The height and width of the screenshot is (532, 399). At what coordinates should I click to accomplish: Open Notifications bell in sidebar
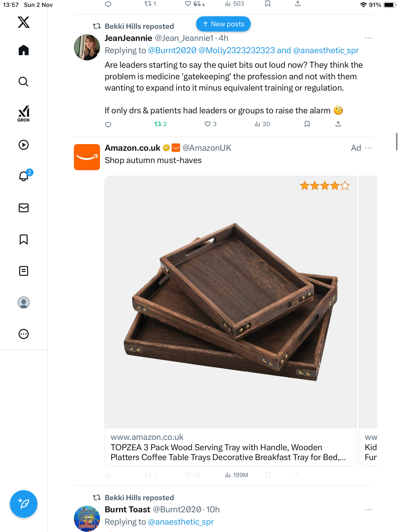pyautogui.click(x=24, y=176)
